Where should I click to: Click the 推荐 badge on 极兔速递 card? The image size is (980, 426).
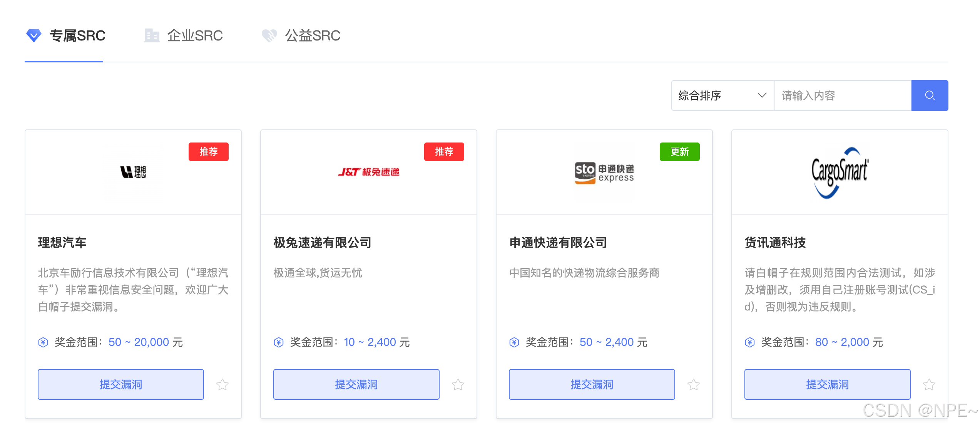444,152
